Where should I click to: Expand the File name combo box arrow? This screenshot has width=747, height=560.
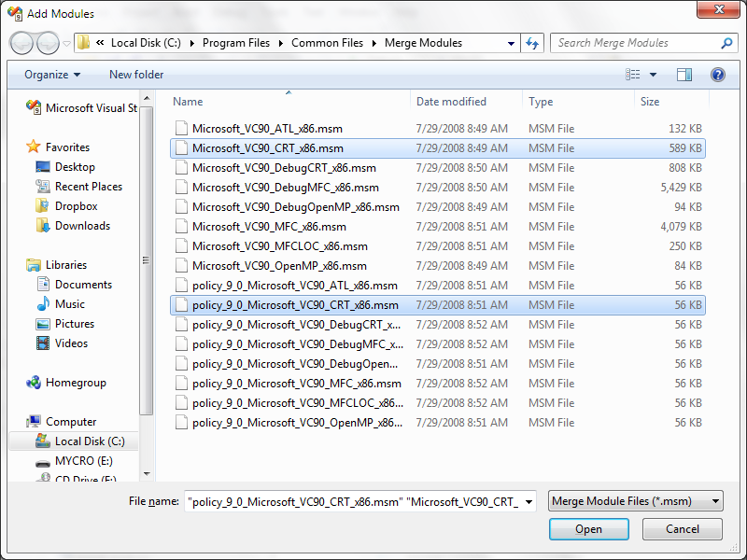click(x=529, y=501)
